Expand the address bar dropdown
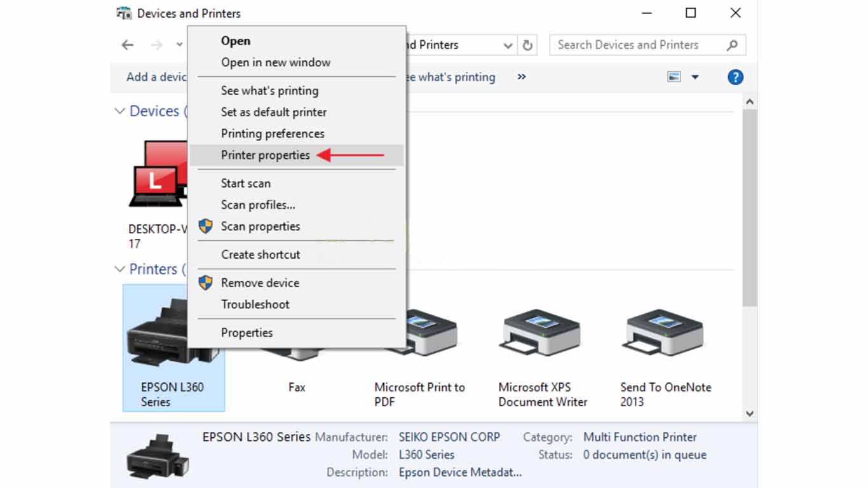Screen dimensions: 868x488 pos(508,45)
